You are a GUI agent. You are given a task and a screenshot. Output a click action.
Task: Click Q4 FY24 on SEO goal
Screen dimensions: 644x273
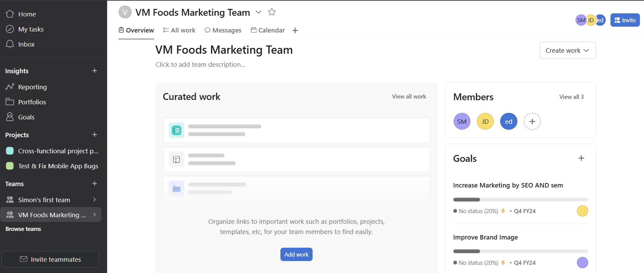[525, 211]
